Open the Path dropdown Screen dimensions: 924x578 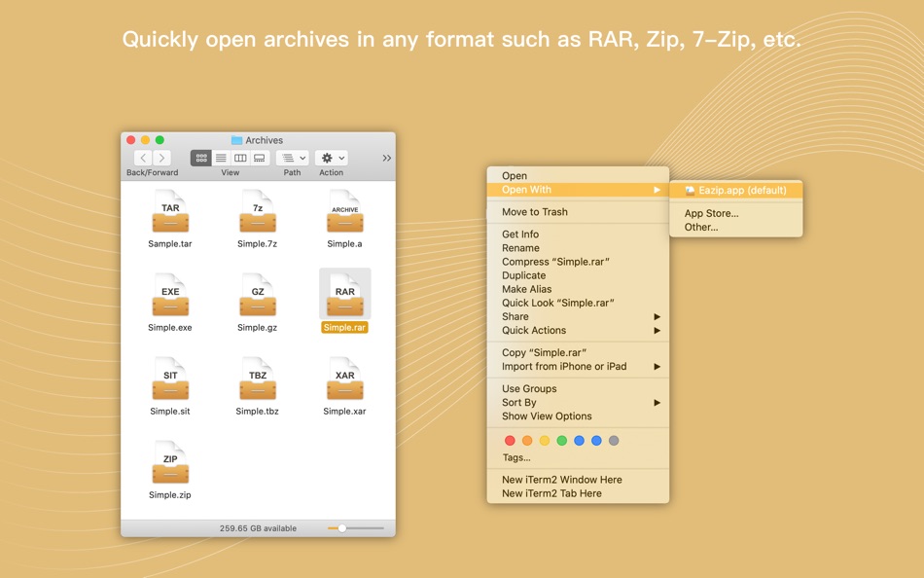click(x=293, y=158)
